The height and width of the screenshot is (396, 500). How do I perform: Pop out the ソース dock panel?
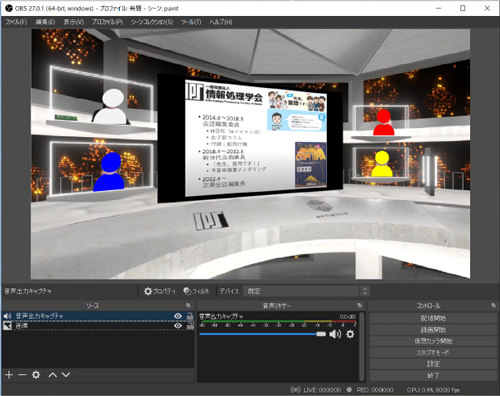(188, 306)
